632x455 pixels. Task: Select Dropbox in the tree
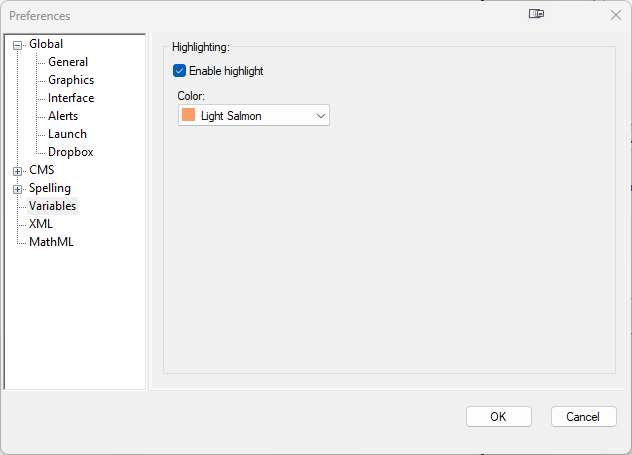coord(70,152)
